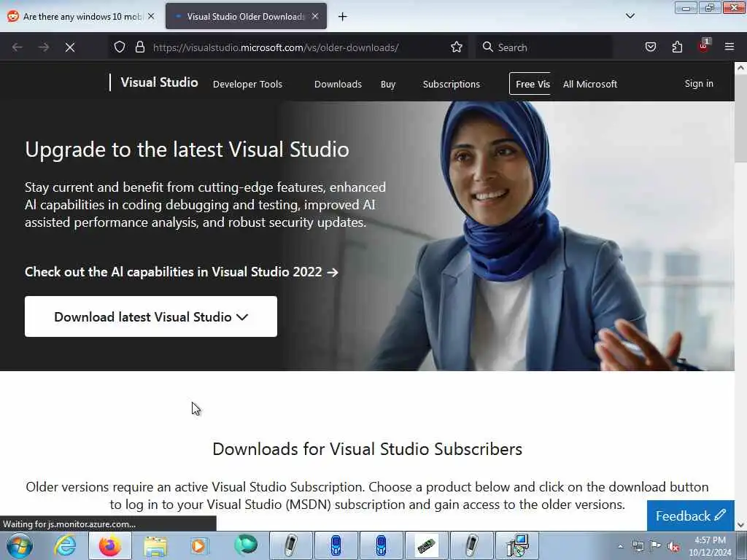Open the Buy nav item
Viewport: 747px width, 560px height.
coord(388,85)
